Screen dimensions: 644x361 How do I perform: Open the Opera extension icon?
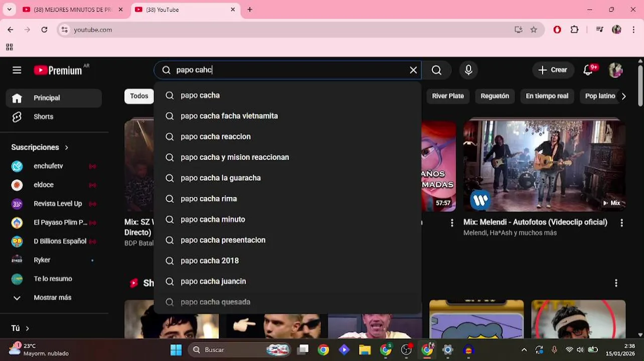(x=557, y=30)
